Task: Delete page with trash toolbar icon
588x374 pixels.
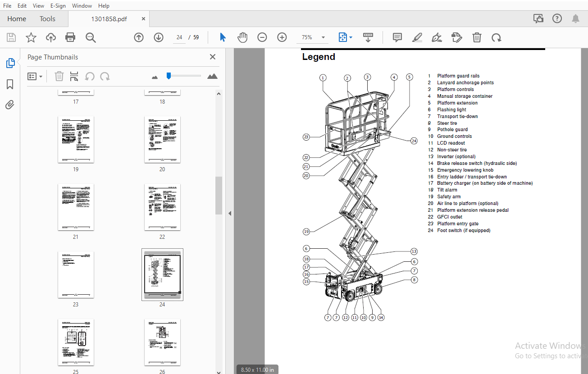Action: point(477,37)
